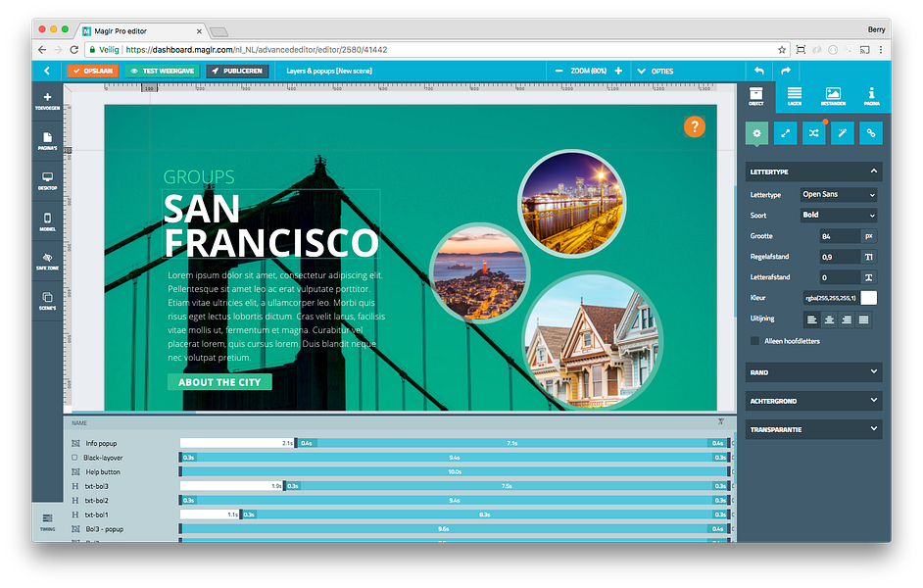The image size is (923, 588).
Task: Collapse the Lettertype section
Action: 874,171
